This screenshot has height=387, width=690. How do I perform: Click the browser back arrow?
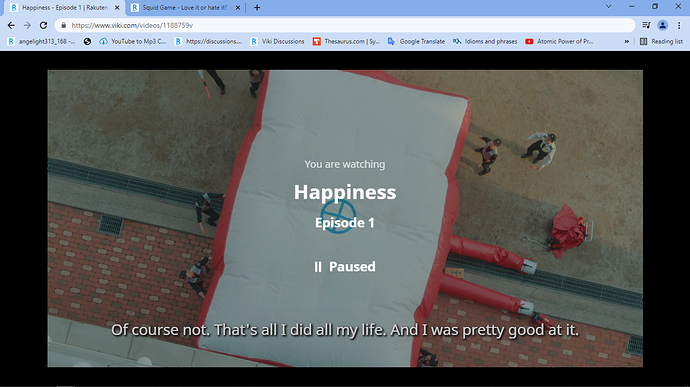(x=11, y=26)
